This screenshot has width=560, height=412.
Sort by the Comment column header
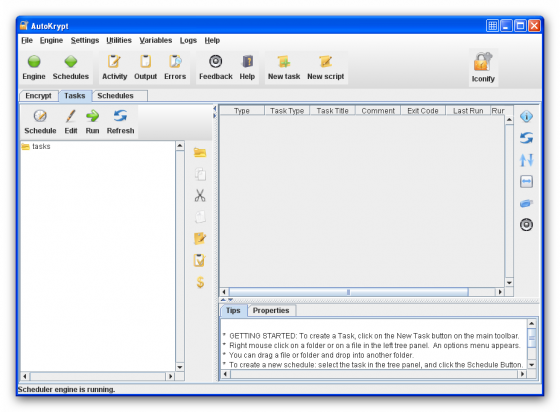[378, 111]
